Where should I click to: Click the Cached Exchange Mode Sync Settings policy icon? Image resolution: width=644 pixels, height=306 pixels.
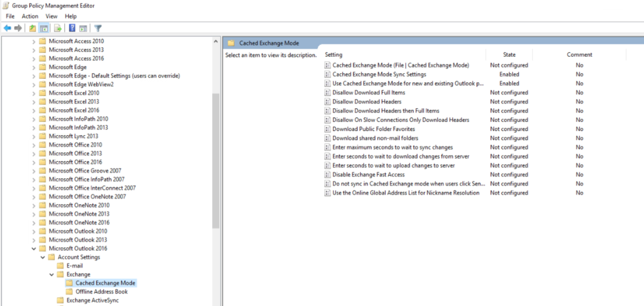328,75
